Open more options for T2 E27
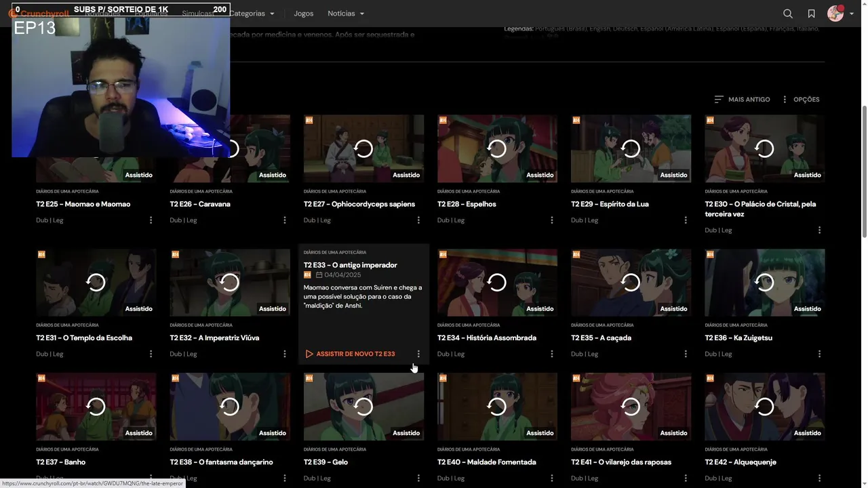Screen dimensions: 868x488 [x=418, y=220]
